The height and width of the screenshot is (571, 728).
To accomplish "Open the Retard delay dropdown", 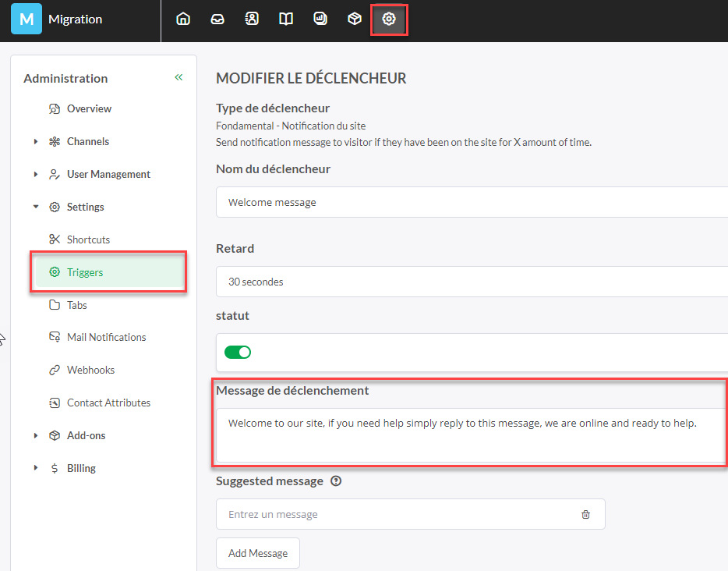I will pyautogui.click(x=472, y=282).
